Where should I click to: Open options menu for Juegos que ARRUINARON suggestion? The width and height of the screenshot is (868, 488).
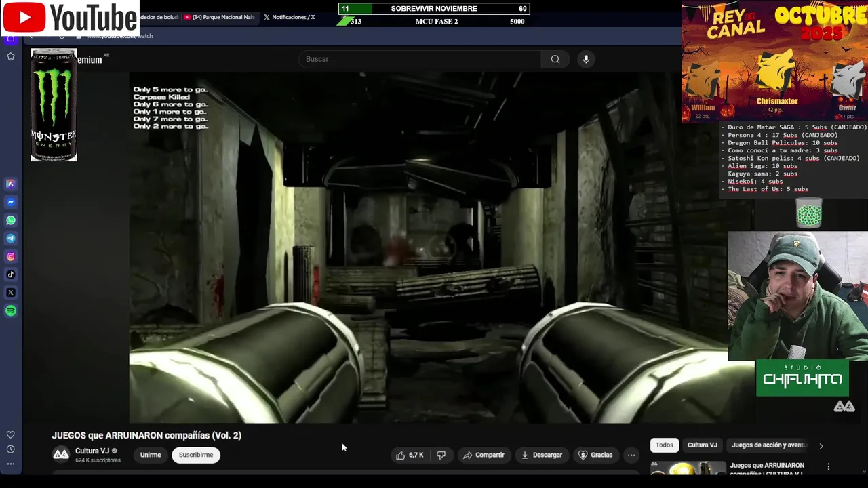pyautogui.click(x=828, y=466)
